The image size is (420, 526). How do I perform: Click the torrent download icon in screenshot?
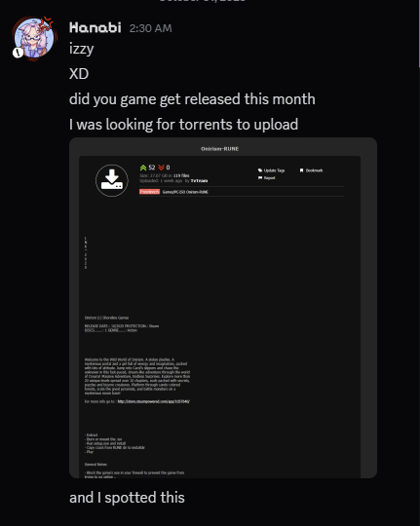[112, 180]
